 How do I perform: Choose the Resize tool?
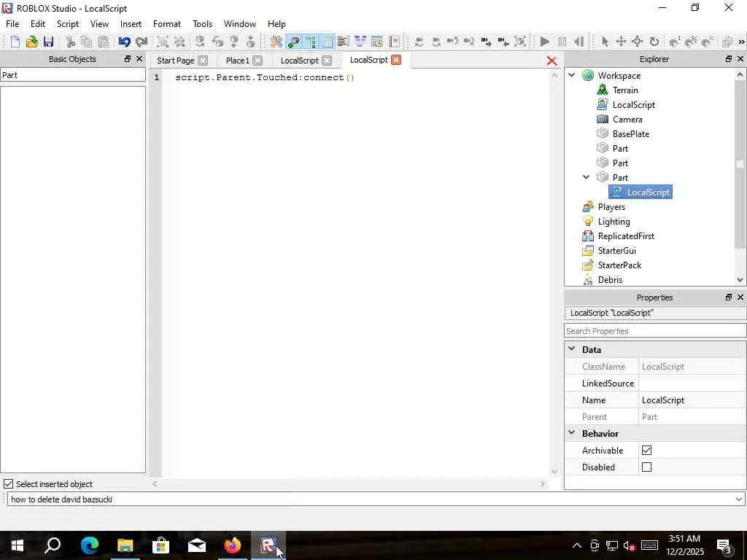point(638,42)
